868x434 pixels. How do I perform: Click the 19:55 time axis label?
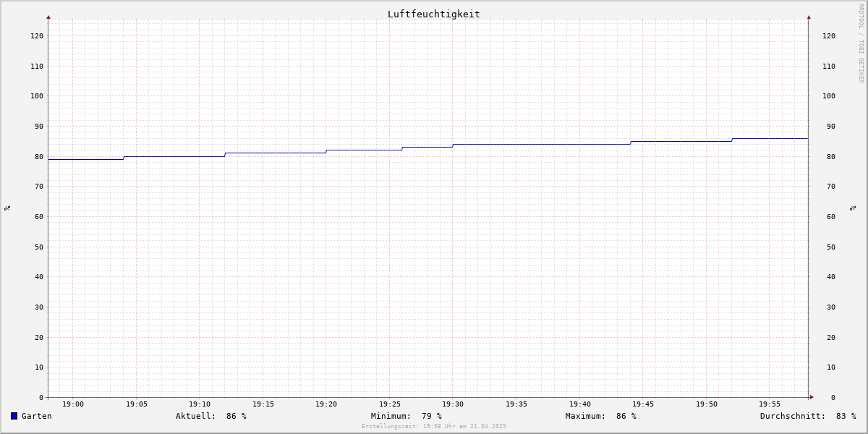pyautogui.click(x=770, y=404)
